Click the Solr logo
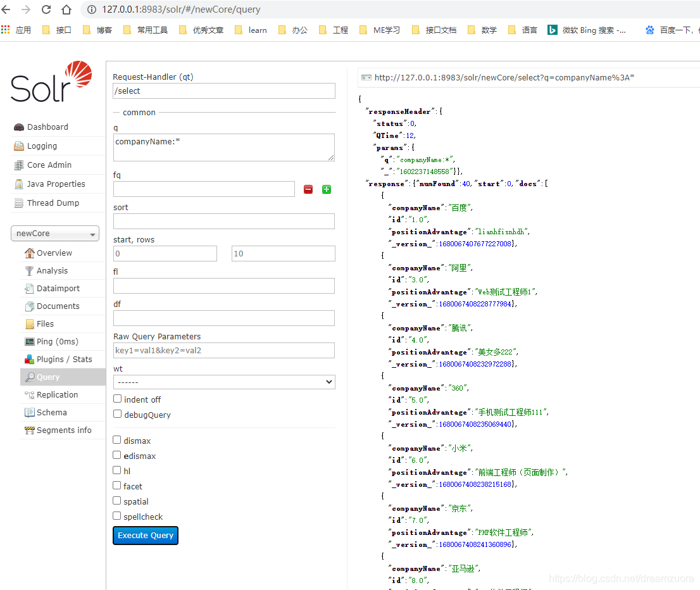The width and height of the screenshot is (700, 590). pyautogui.click(x=51, y=81)
